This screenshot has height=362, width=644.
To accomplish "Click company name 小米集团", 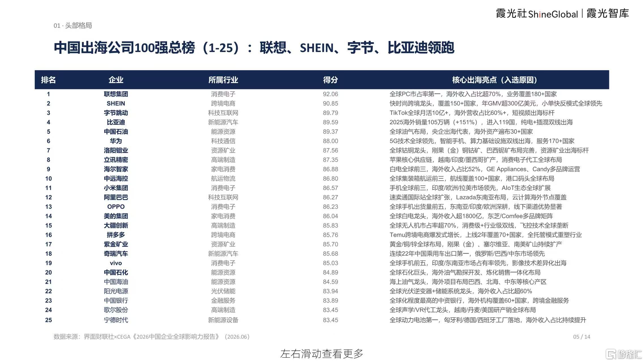I will (116, 188).
